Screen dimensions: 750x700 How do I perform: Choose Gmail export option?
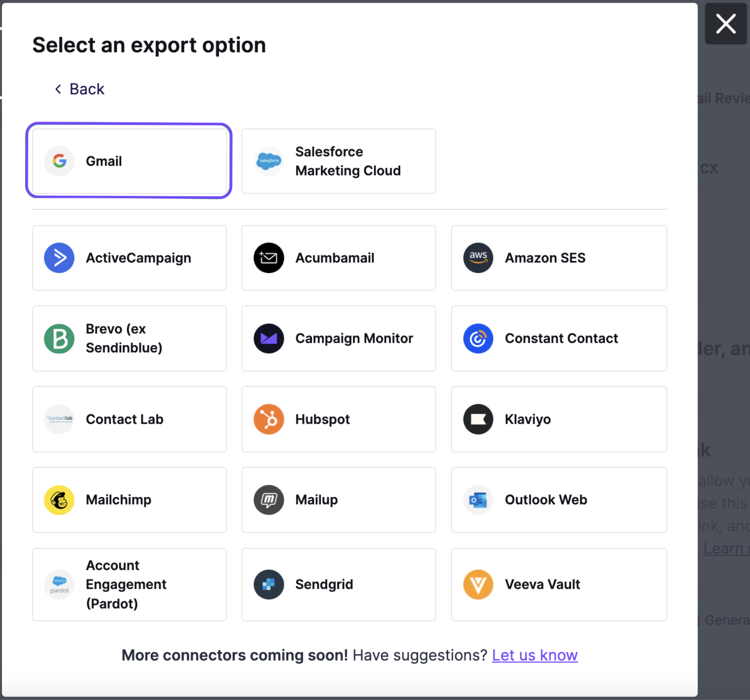tap(129, 161)
